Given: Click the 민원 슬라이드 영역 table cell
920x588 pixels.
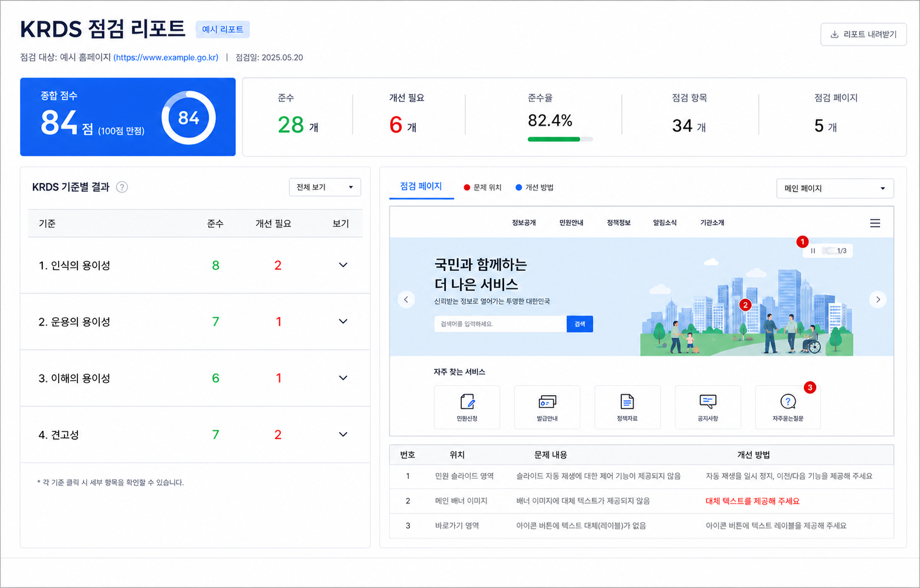Looking at the screenshot, I should pos(464,476).
